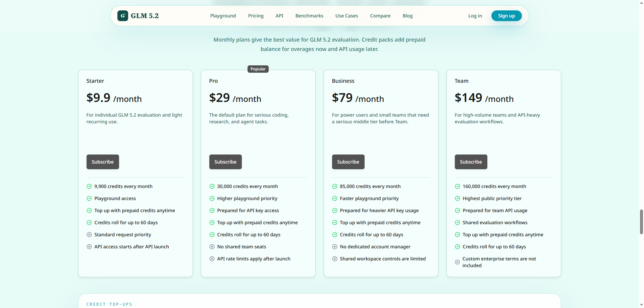The width and height of the screenshot is (644, 308).
Task: Open the API nav link
Action: 279,16
